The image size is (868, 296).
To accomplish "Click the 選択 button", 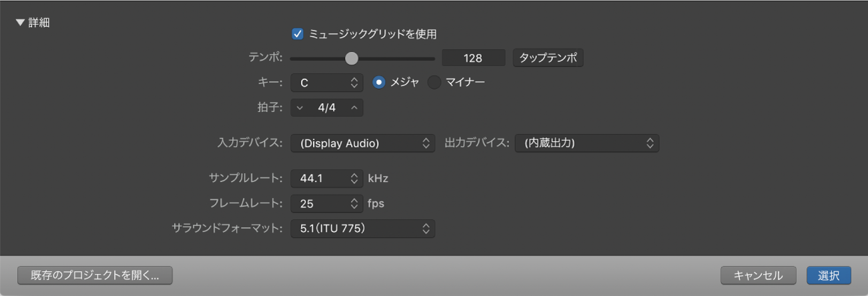I will tap(829, 275).
